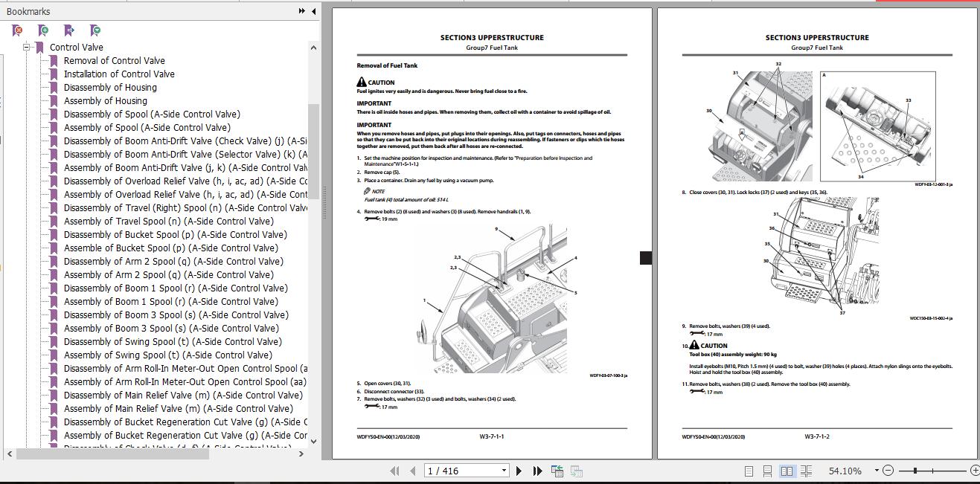The image size is (980, 484).
Task: Click the add new bookmark icon
Action: click(x=43, y=30)
